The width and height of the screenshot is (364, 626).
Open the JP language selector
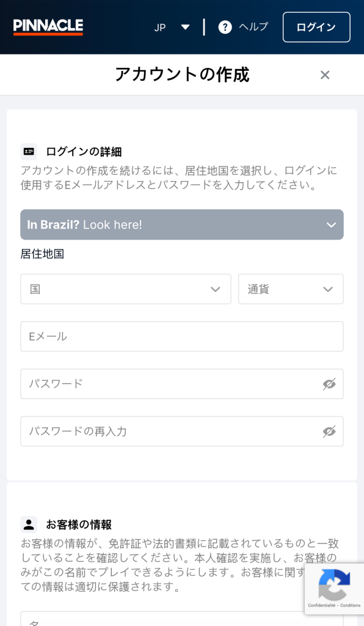(172, 27)
